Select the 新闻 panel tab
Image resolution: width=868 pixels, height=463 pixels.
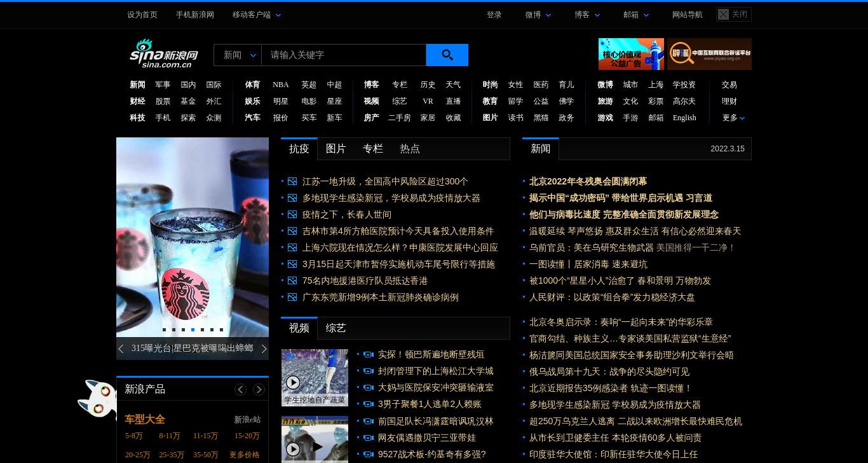pos(541,148)
